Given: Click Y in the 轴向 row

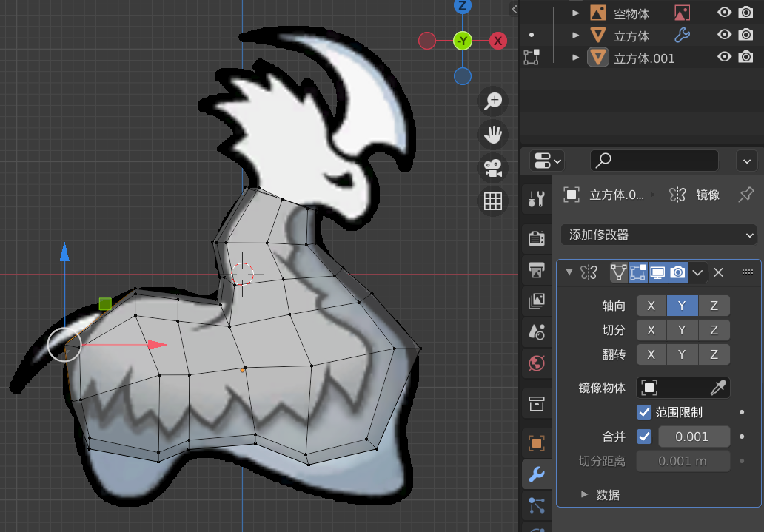Looking at the screenshot, I should point(682,306).
